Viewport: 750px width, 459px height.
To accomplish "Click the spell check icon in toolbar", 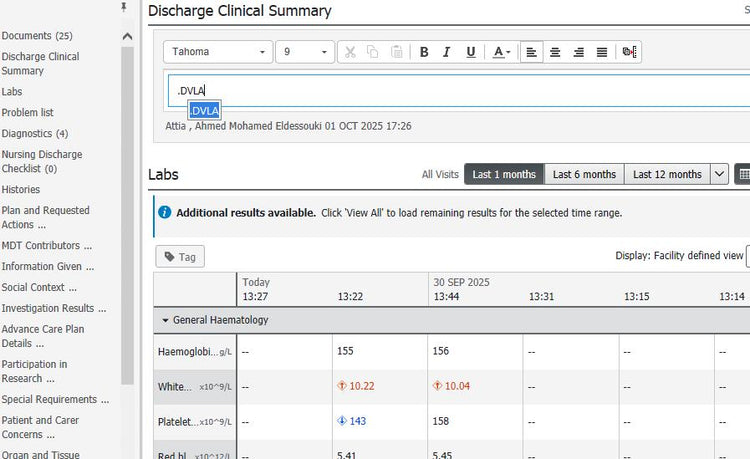I will (629, 52).
